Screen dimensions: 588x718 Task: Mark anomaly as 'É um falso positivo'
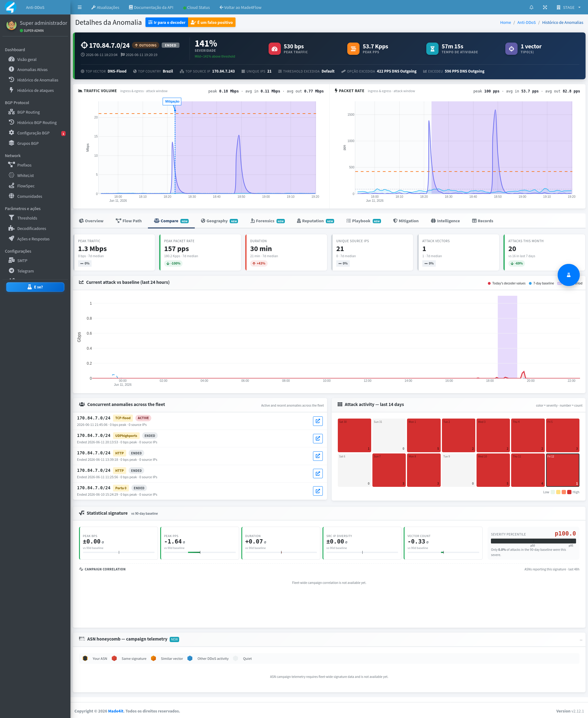click(212, 22)
